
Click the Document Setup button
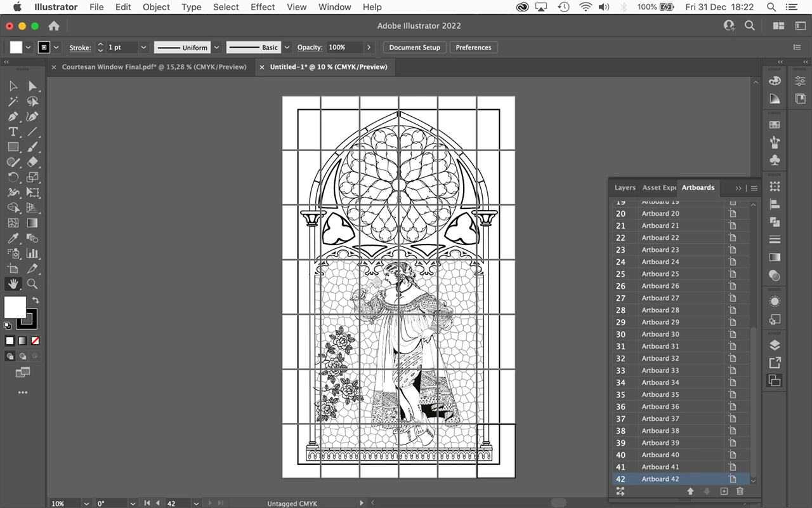(415, 48)
